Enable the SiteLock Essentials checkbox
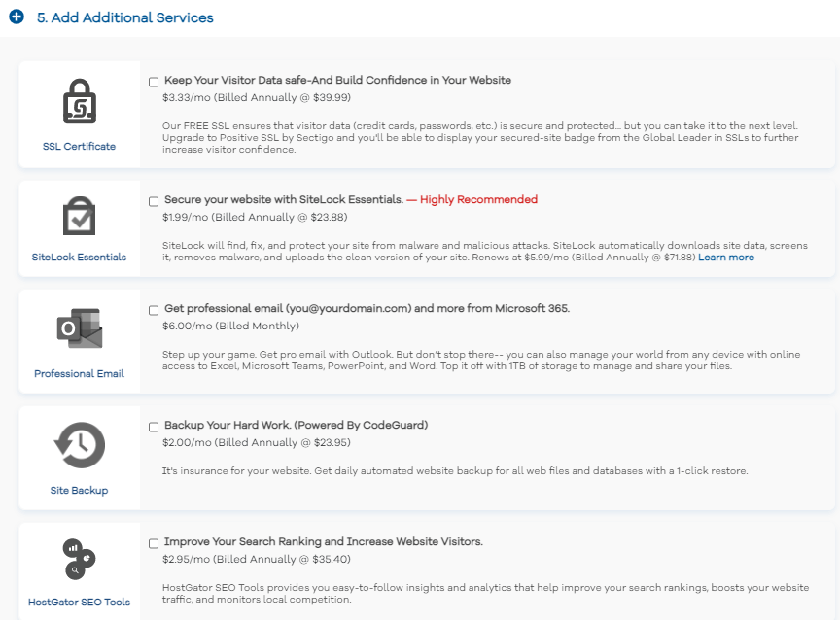The width and height of the screenshot is (840, 620). click(154, 201)
